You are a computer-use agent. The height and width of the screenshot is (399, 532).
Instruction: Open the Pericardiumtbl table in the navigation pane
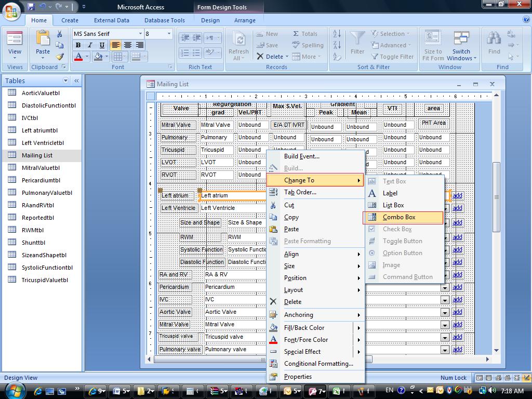42,180
